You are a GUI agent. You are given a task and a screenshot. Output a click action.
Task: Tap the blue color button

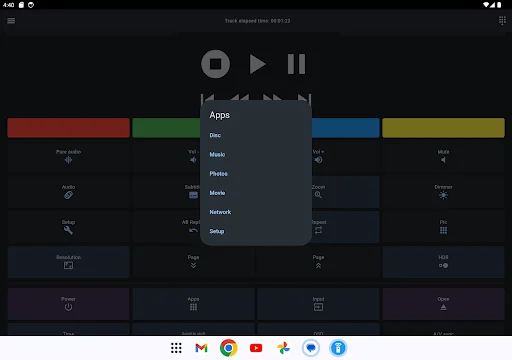pyautogui.click(x=346, y=128)
